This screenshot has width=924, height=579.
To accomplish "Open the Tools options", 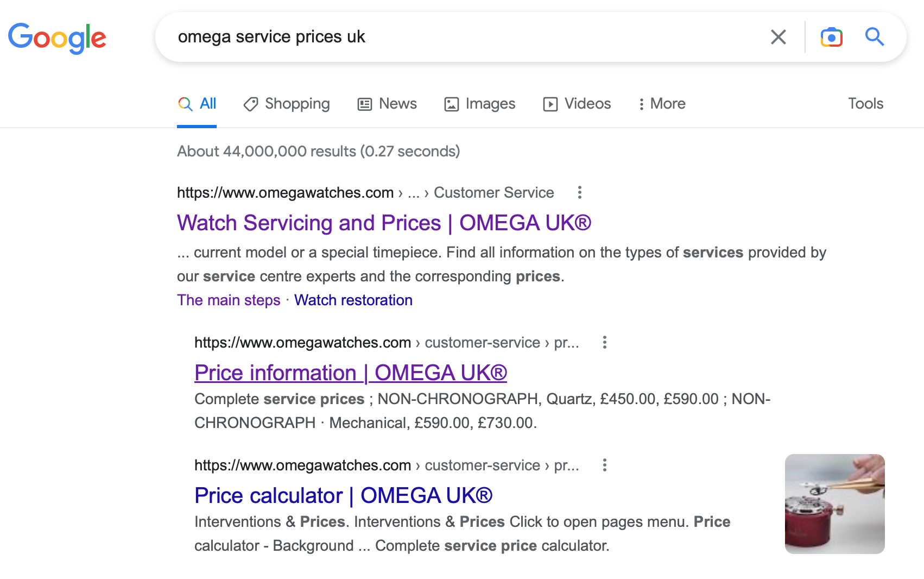I will (x=865, y=104).
